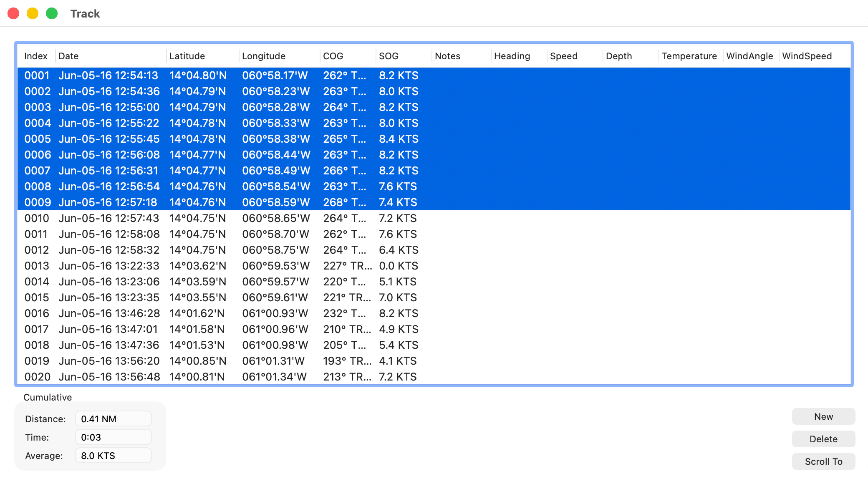Click the Delete button
Viewport: 868px width, 484px height.
tap(823, 439)
